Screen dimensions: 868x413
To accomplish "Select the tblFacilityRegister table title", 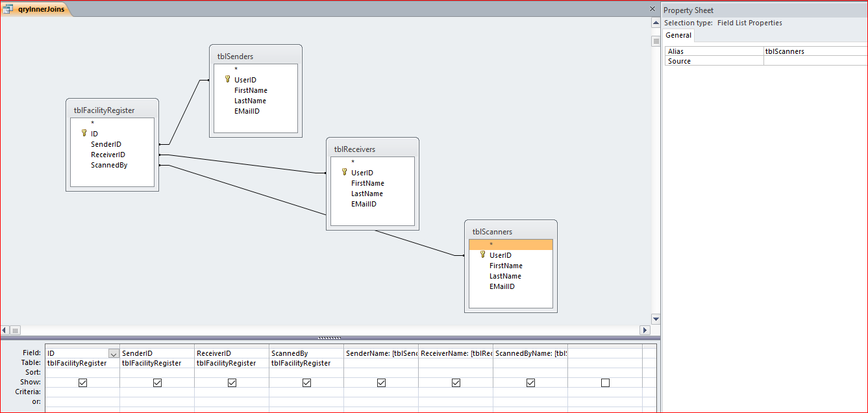I will tap(104, 110).
